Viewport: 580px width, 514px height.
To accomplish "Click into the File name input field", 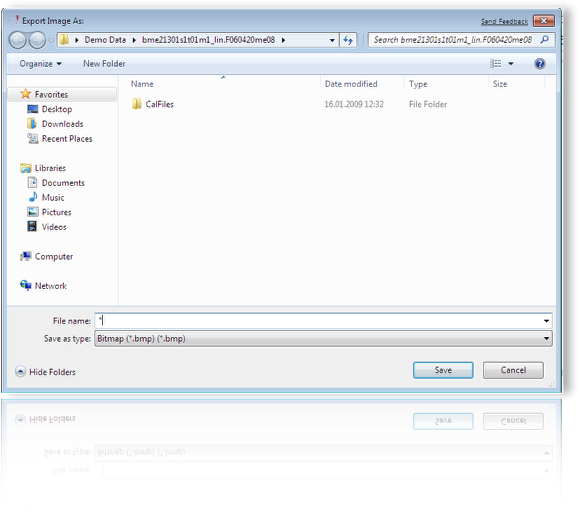I will [318, 321].
